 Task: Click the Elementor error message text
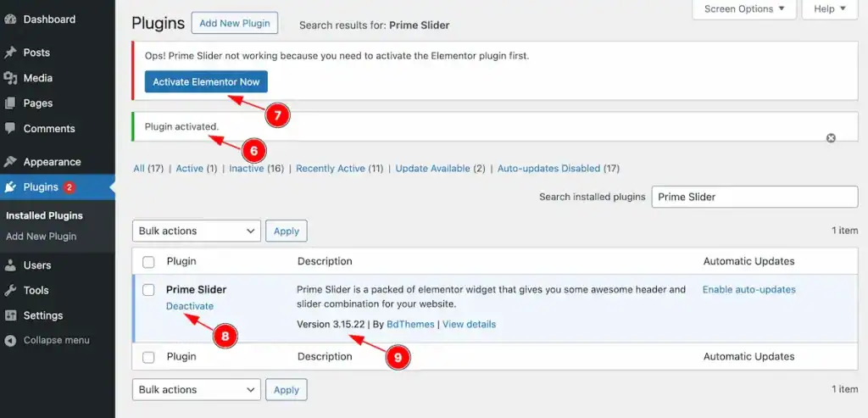click(x=337, y=56)
